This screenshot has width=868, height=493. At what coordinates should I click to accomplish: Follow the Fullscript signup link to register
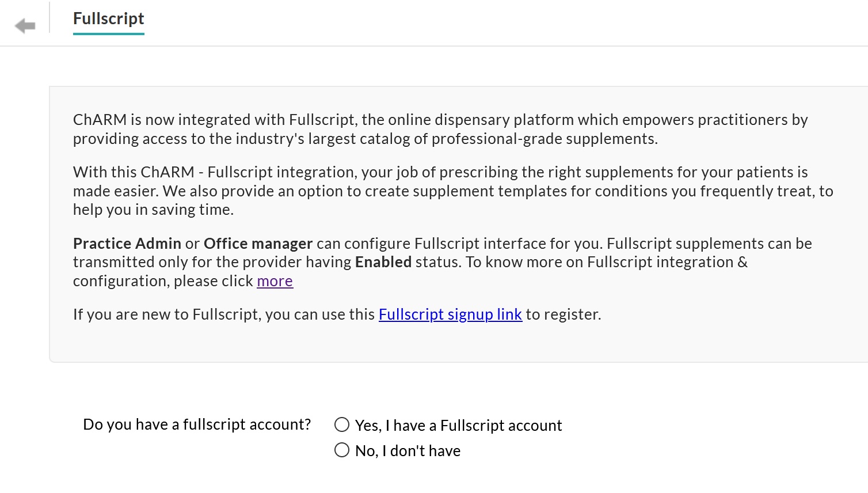450,314
